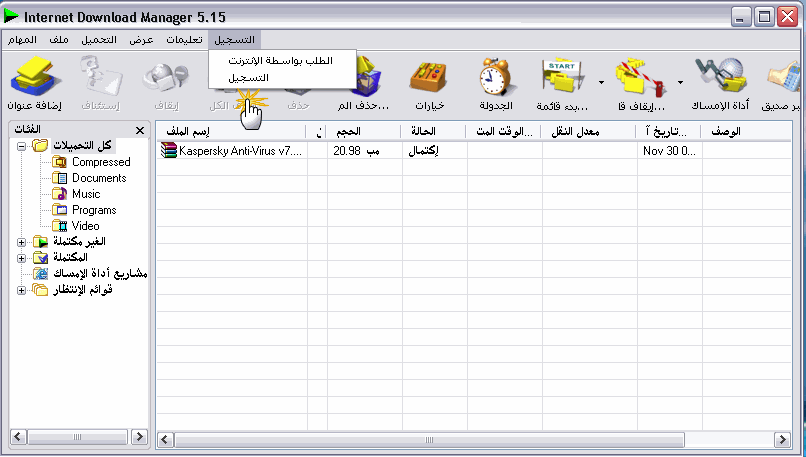The height and width of the screenshot is (457, 806).
Task: Sort by Description (الوصف) column header
Action: [x=746, y=132]
